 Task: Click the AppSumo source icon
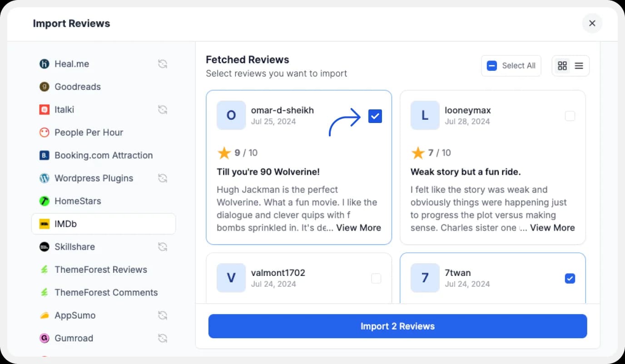tap(44, 315)
